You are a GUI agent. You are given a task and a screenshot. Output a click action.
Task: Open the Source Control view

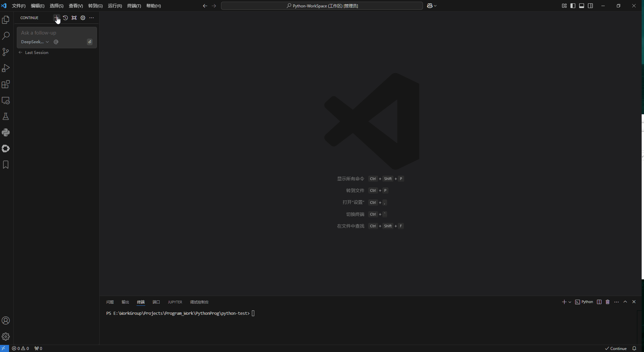6,52
